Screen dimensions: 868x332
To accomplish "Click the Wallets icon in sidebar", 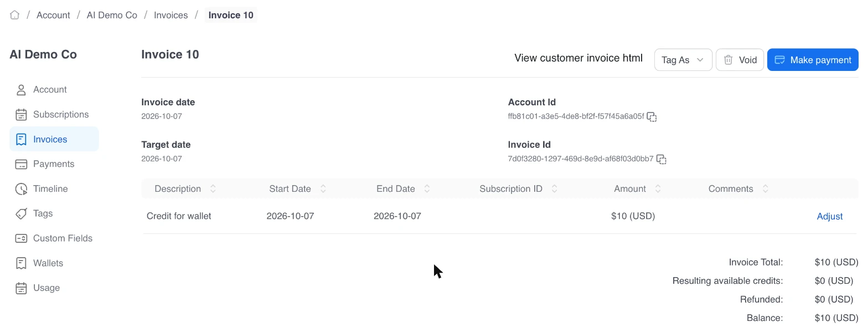I will [x=21, y=263].
